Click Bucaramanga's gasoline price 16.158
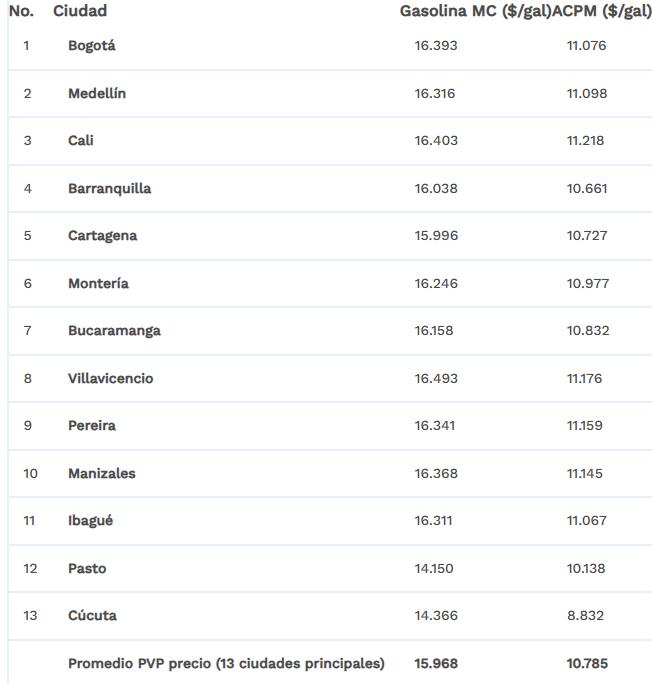 [x=435, y=331]
